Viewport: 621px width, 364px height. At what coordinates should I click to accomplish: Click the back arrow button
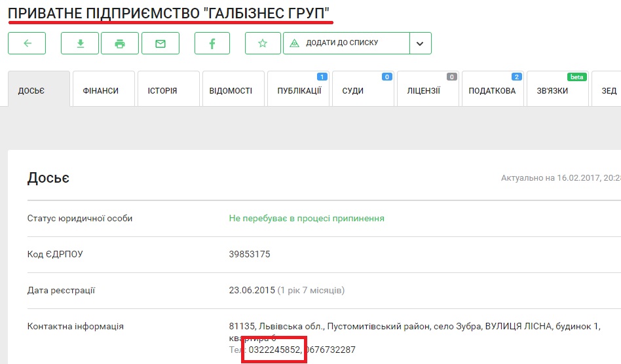coord(27,43)
